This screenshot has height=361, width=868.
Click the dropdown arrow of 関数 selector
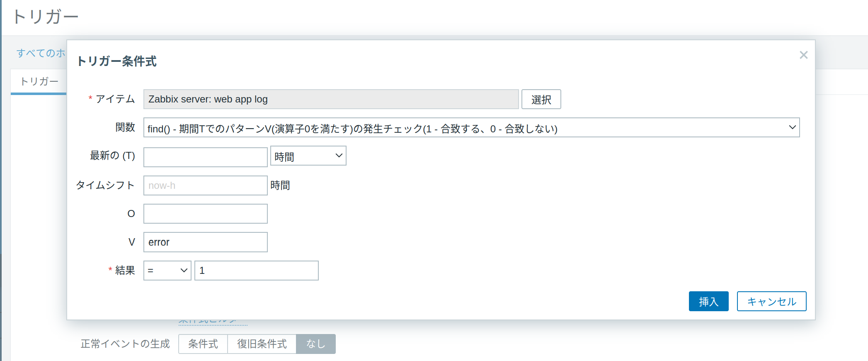coord(792,127)
